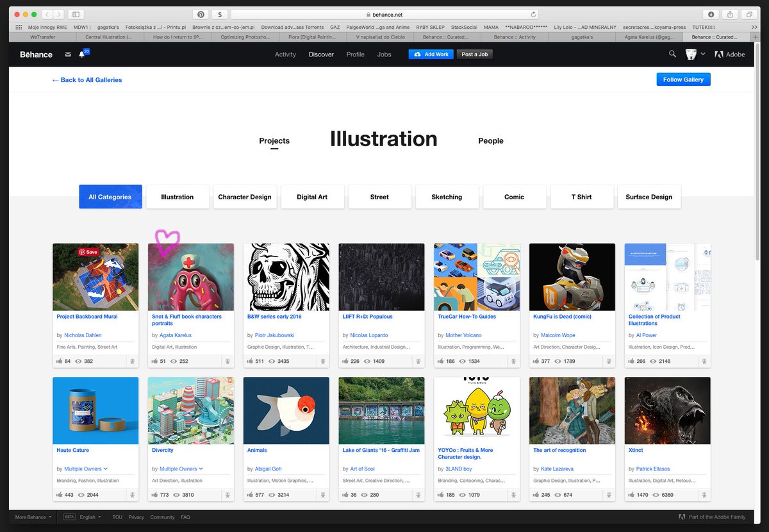769x532 pixels.
Task: Click collection icon on Xtinct card
Action: click(x=704, y=495)
